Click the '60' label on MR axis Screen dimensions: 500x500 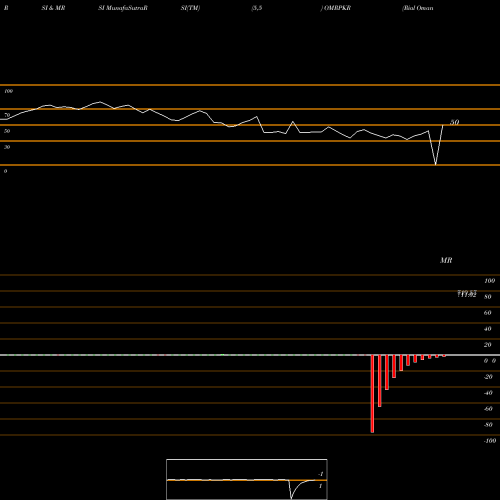[x=488, y=313]
